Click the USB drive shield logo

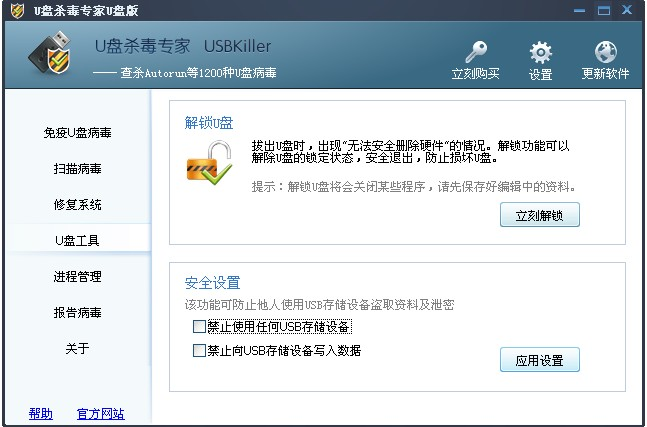50,53
